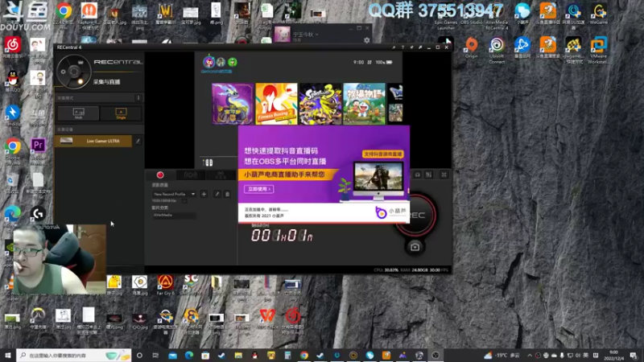Image resolution: width=644 pixels, height=362 pixels.
Task: Open the QQ penguin desktop icon
Action: (x=13, y=80)
